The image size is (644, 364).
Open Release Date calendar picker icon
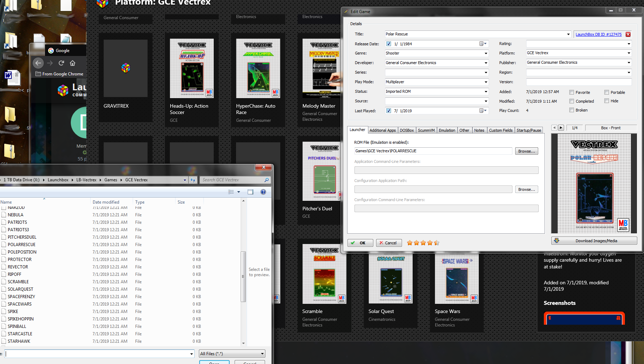[483, 44]
